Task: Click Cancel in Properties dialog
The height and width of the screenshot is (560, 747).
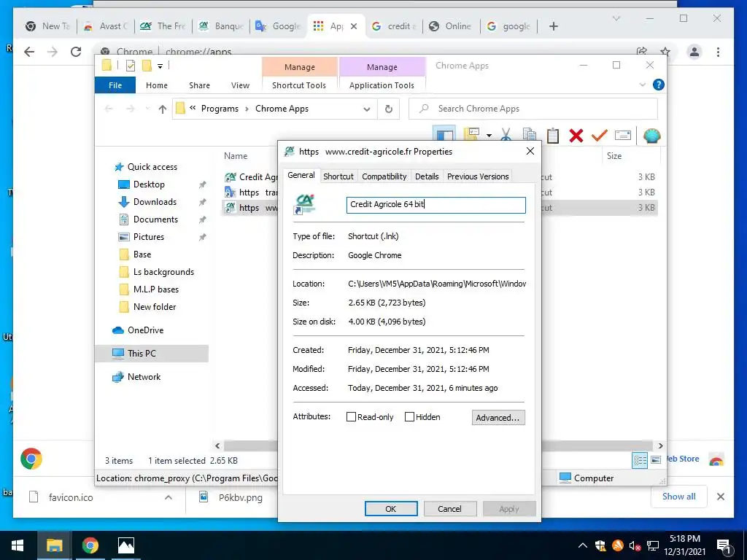Action: tap(449, 508)
